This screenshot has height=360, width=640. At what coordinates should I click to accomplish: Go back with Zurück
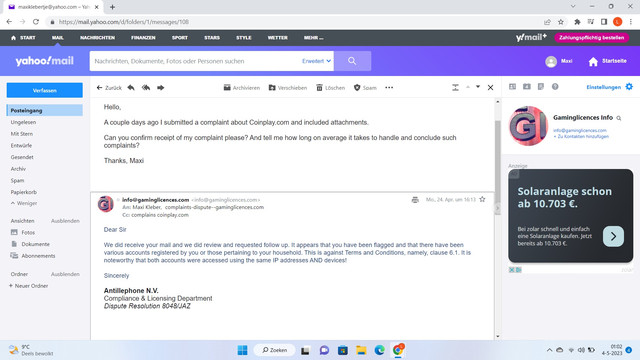coord(109,87)
